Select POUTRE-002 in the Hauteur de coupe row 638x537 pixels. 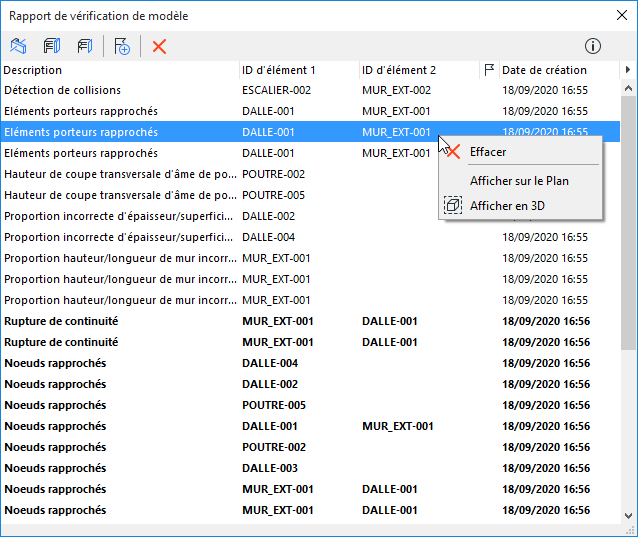point(273,174)
